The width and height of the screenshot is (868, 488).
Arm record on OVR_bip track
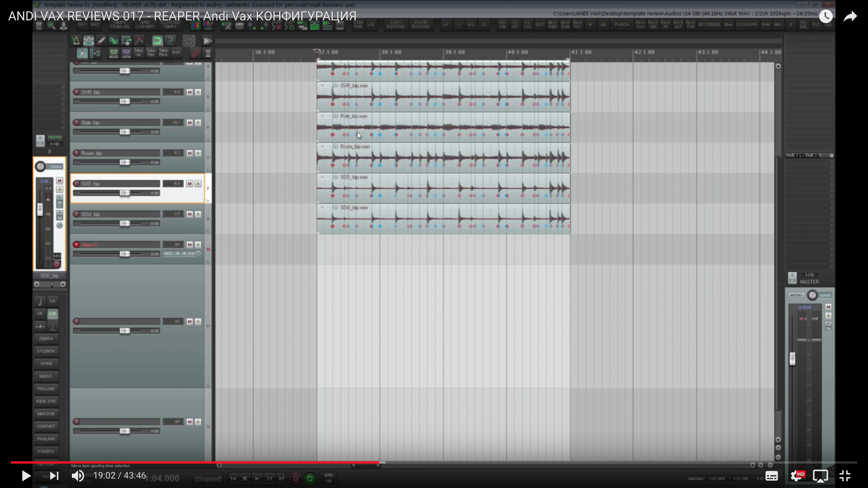76,92
